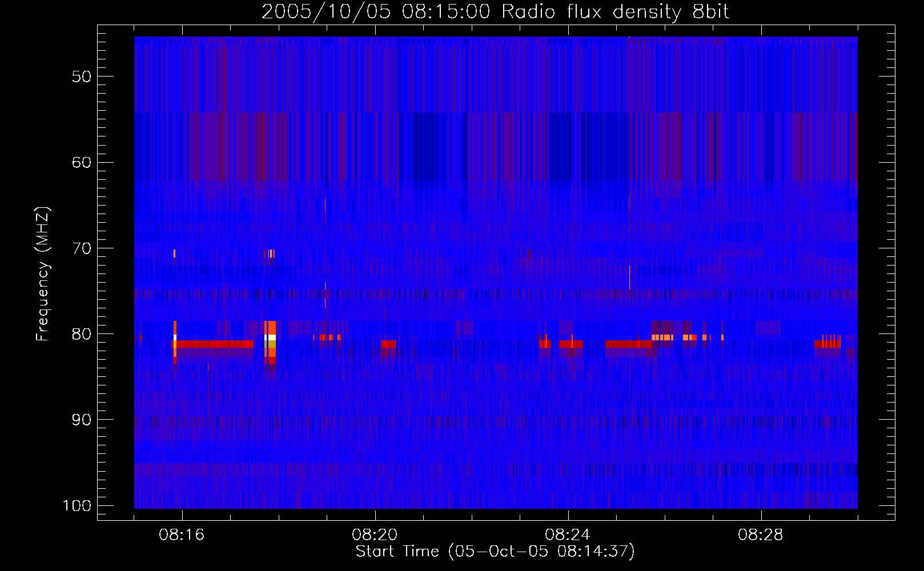Click the 08:20 time tick label
The image size is (924, 571).
click(375, 535)
